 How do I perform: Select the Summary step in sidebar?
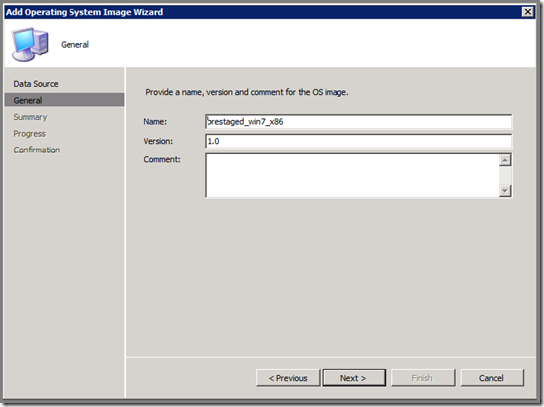coord(30,117)
